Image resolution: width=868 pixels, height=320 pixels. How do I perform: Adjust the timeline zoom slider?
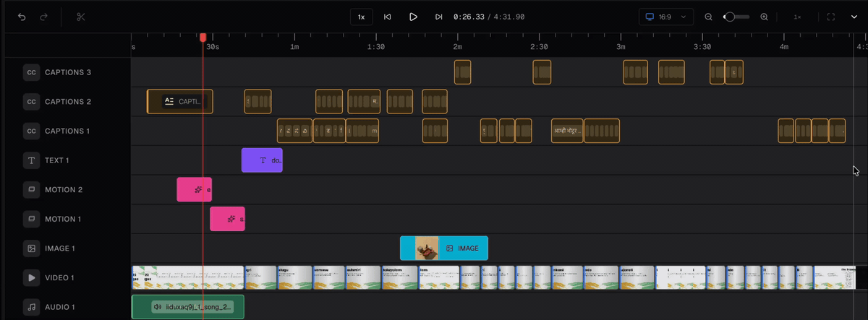click(x=736, y=17)
